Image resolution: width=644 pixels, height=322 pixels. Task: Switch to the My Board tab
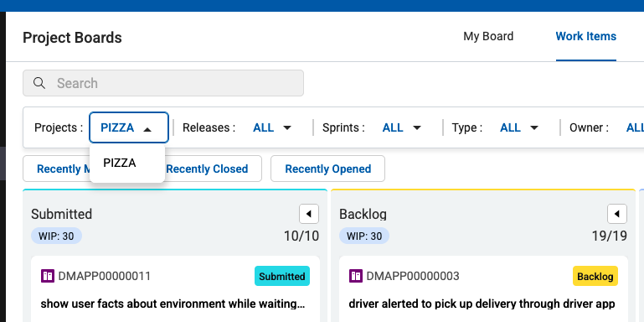click(x=488, y=37)
